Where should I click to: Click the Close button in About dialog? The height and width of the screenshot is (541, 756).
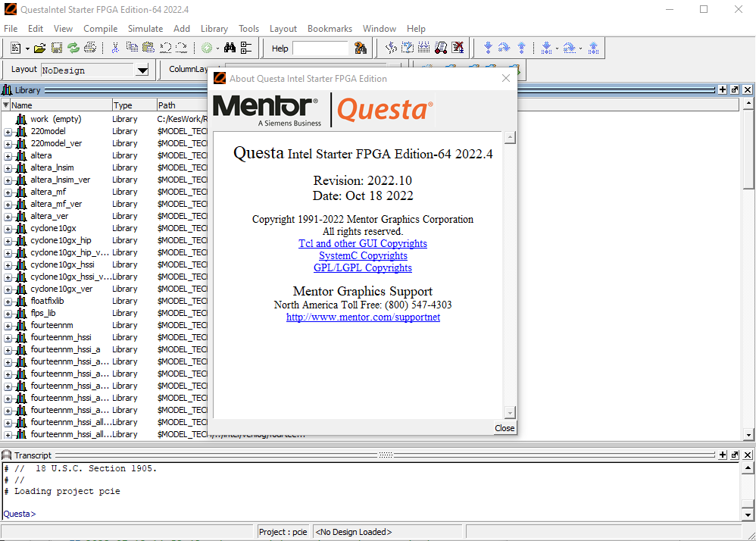505,427
